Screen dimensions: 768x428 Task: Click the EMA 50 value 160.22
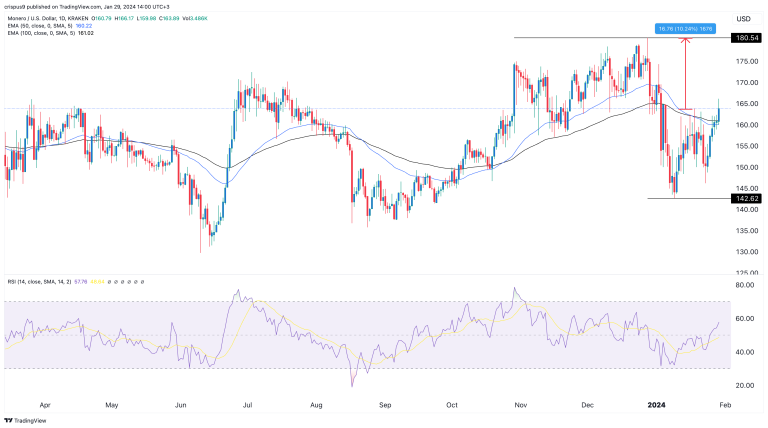(84, 26)
